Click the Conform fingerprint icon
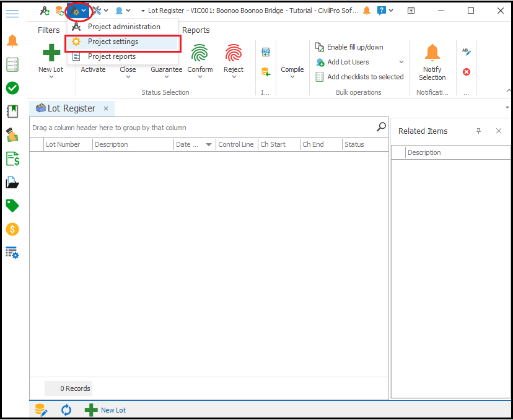 pyautogui.click(x=199, y=53)
